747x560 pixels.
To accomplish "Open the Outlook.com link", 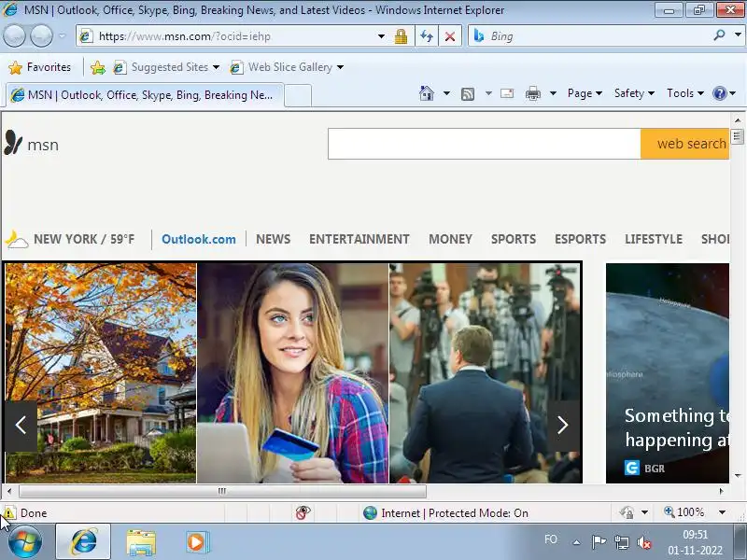I will (x=199, y=239).
